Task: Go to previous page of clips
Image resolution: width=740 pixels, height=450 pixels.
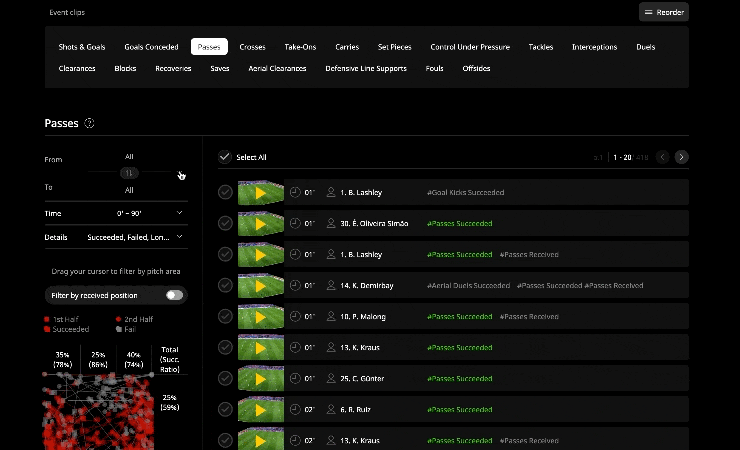Action: coord(662,157)
